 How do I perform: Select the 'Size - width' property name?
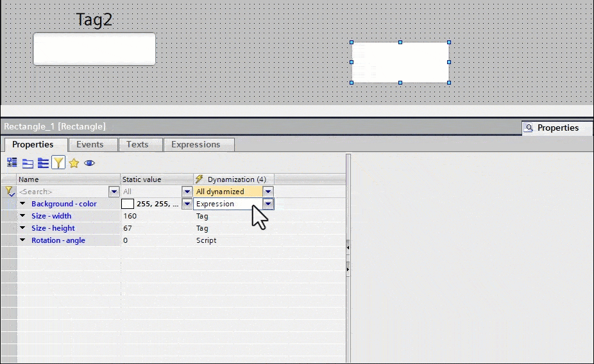[x=51, y=216]
